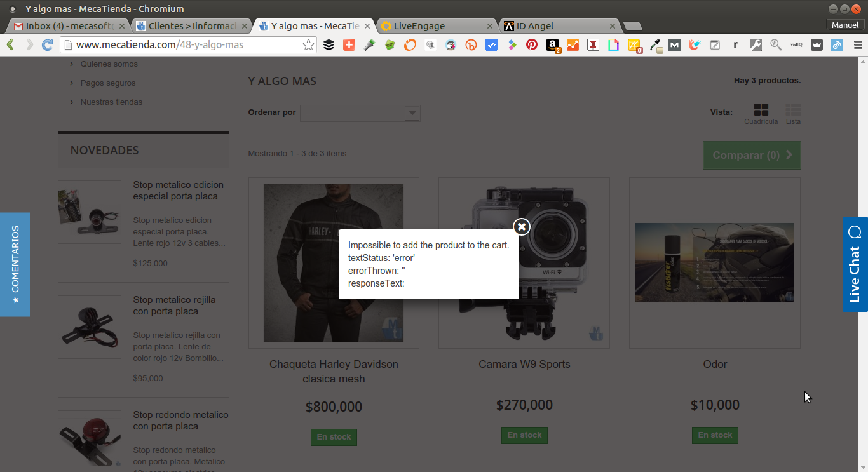This screenshot has width=868, height=472.
Task: Click the wrench extension icon
Action: (756, 45)
